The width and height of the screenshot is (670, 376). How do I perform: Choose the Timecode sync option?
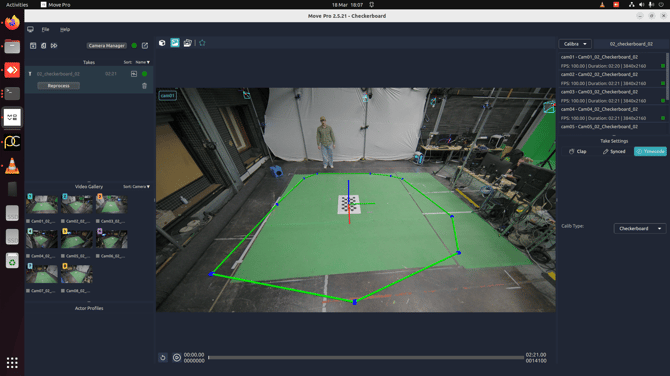click(x=650, y=152)
